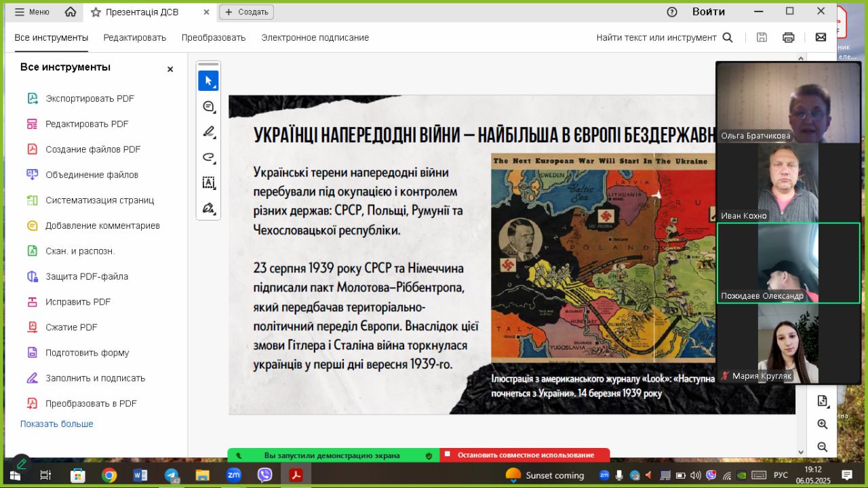Open the Преобразовать tab

click(x=214, y=37)
